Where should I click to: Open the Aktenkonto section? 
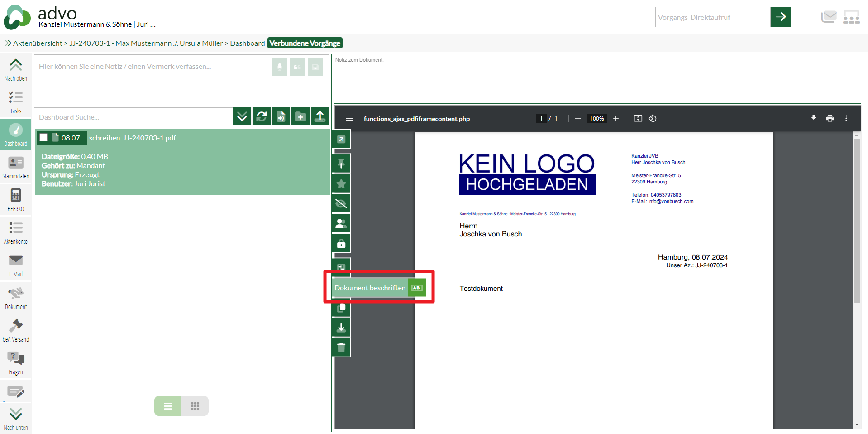coord(16,233)
